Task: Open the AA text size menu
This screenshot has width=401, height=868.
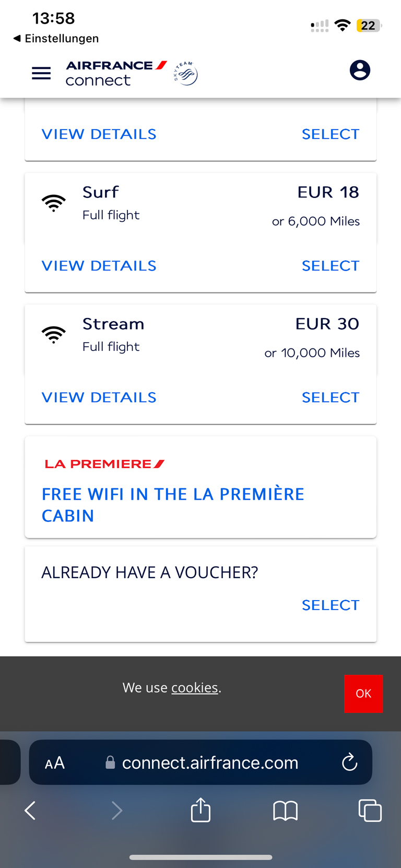Action: coord(55,763)
